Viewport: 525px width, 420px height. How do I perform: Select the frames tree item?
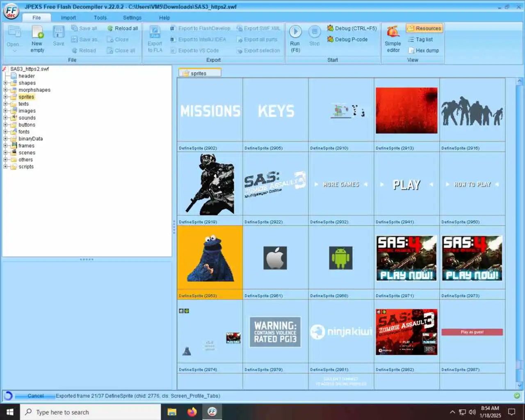[26, 146]
